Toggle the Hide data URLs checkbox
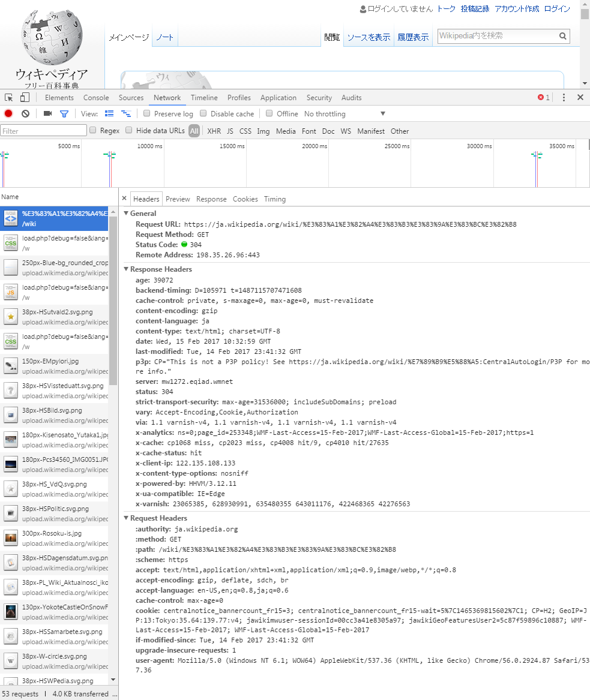This screenshot has height=700, width=590. (x=128, y=130)
